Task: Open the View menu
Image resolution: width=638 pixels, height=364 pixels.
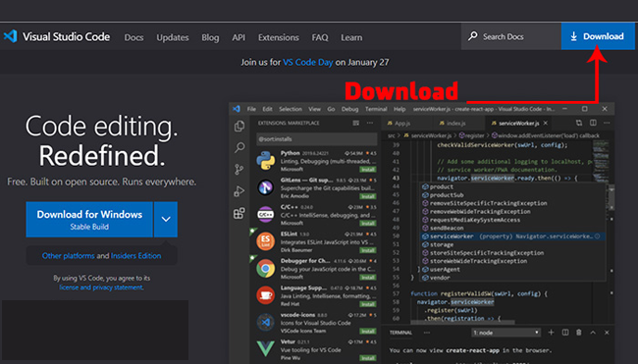Action: coord(314,109)
